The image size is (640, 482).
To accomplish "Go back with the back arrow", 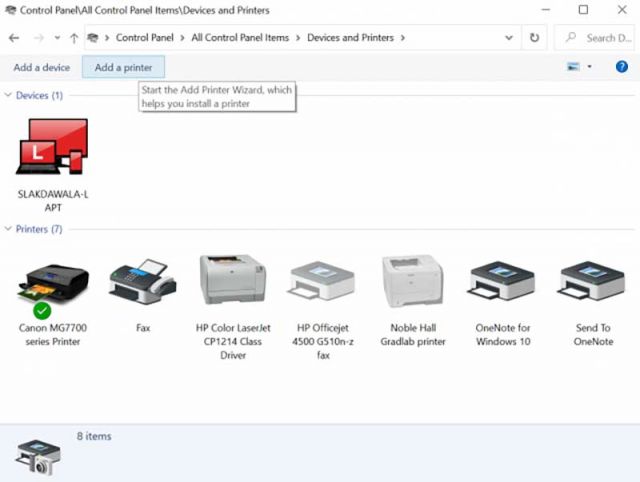I will 14,38.
